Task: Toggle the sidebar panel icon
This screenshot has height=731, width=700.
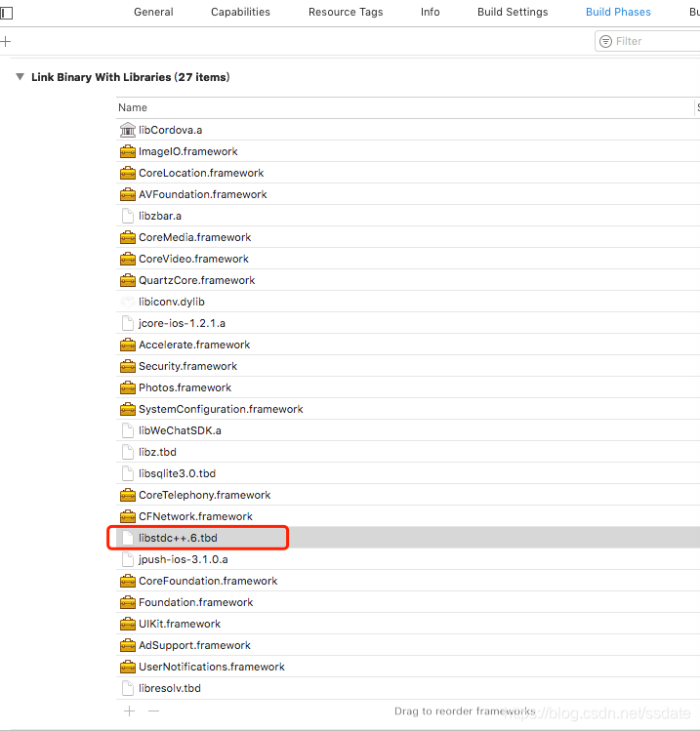Action: (7, 13)
